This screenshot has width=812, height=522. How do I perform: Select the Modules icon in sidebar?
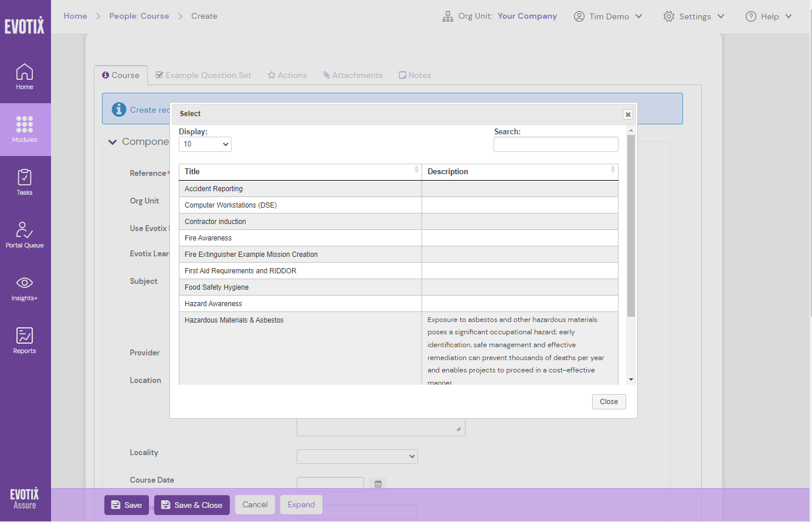click(24, 129)
